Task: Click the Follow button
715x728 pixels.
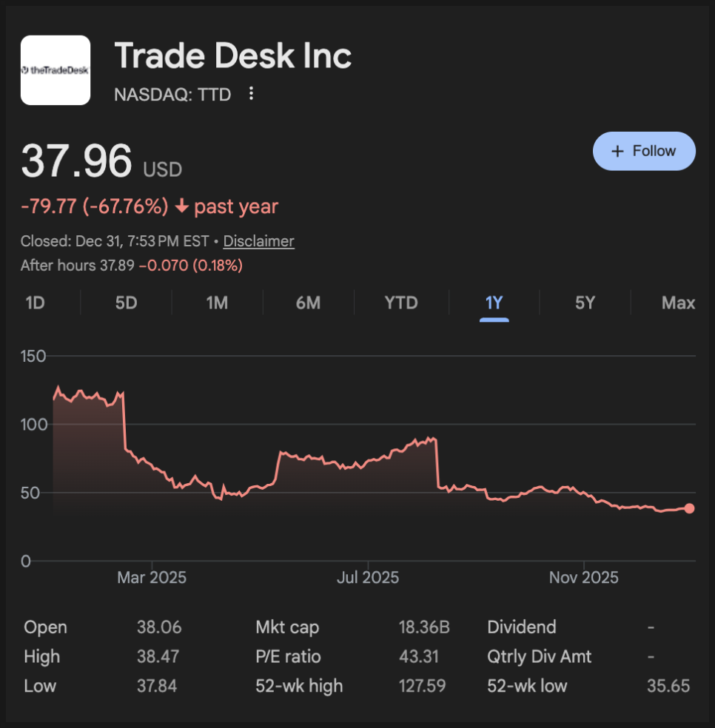Action: [644, 151]
